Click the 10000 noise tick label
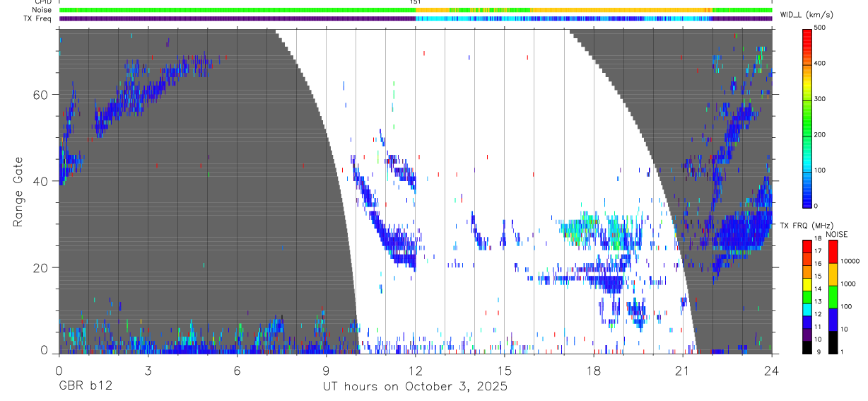The image size is (868, 401). pos(850,262)
